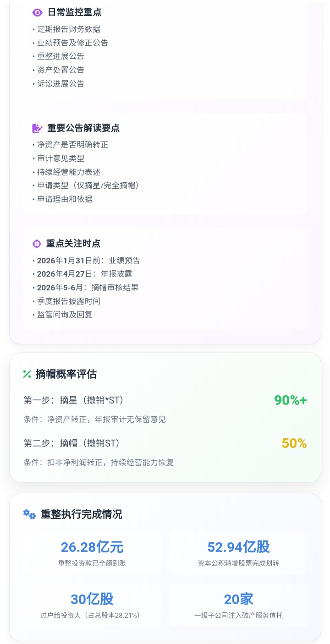Click the 2026年4月27日：年报披露 item
330x644 pixels.
click(84, 274)
